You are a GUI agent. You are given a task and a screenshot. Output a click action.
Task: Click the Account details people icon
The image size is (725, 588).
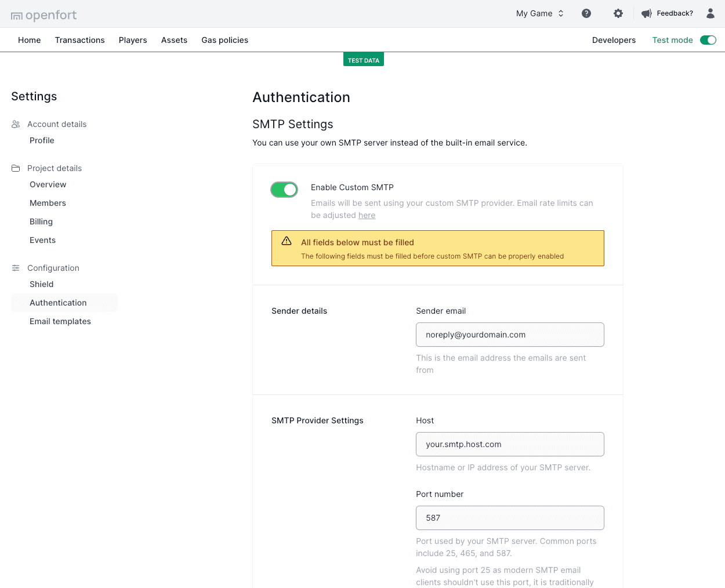[x=14, y=124]
